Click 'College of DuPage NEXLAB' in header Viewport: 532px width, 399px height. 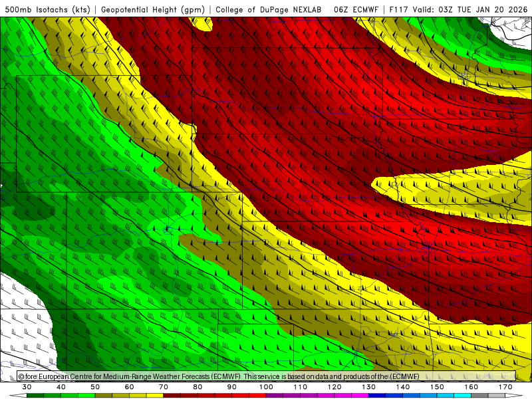tap(269, 9)
